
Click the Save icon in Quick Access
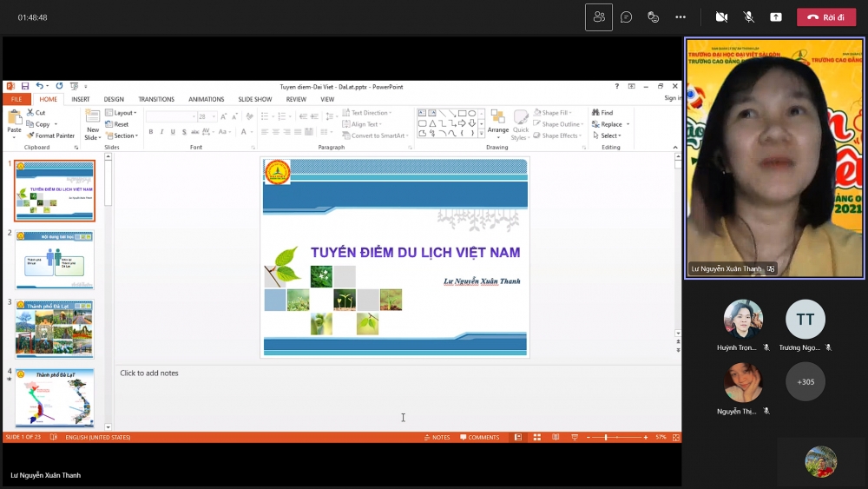pyautogui.click(x=25, y=86)
